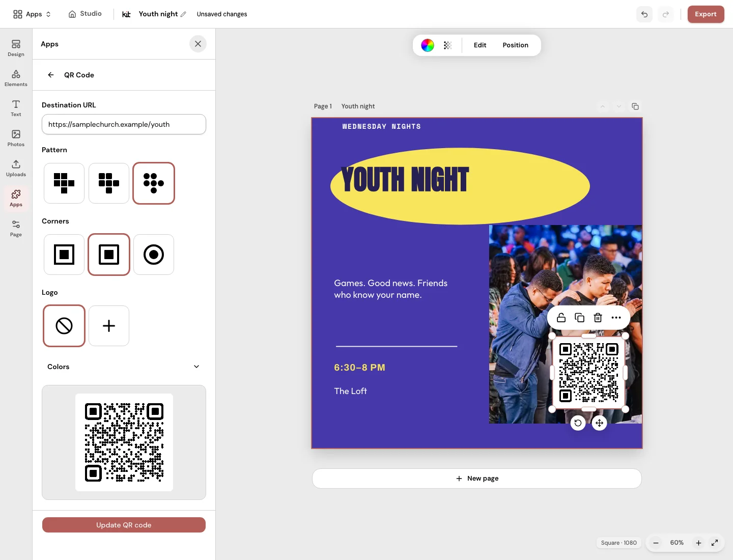Click the Export button
The width and height of the screenshot is (733, 560).
[706, 14]
